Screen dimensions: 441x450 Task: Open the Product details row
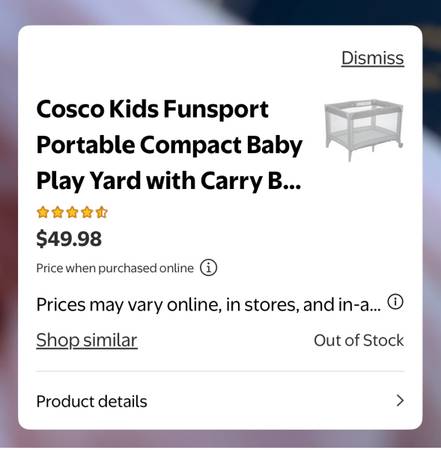[220, 401]
